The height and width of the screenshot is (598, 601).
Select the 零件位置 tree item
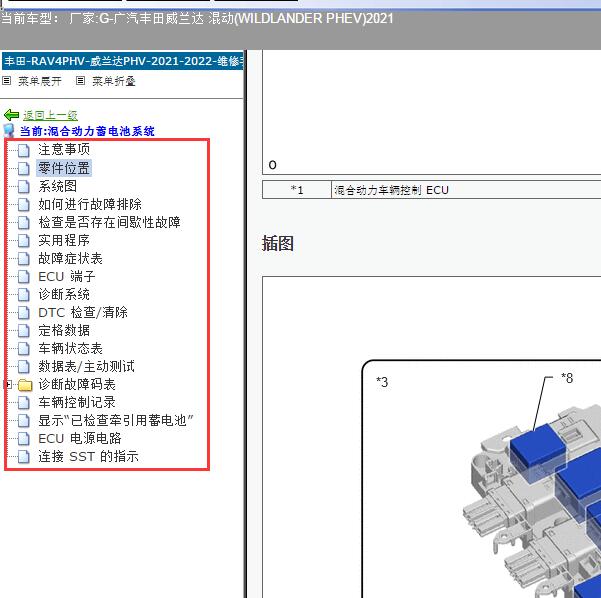(64, 168)
